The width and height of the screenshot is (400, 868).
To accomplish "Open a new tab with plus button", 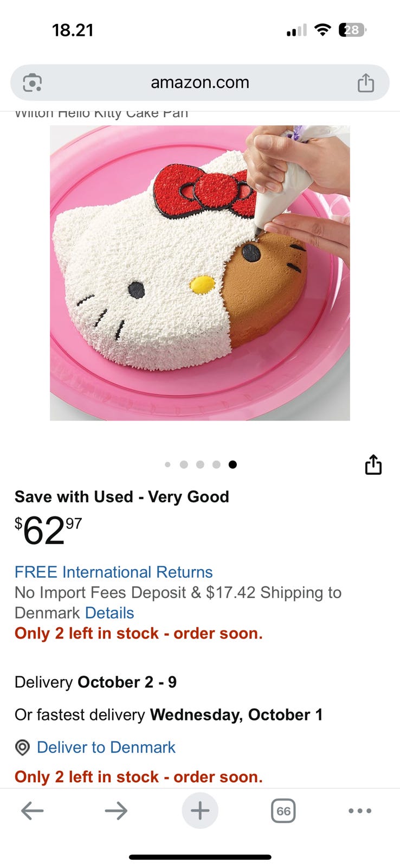I will [x=200, y=811].
